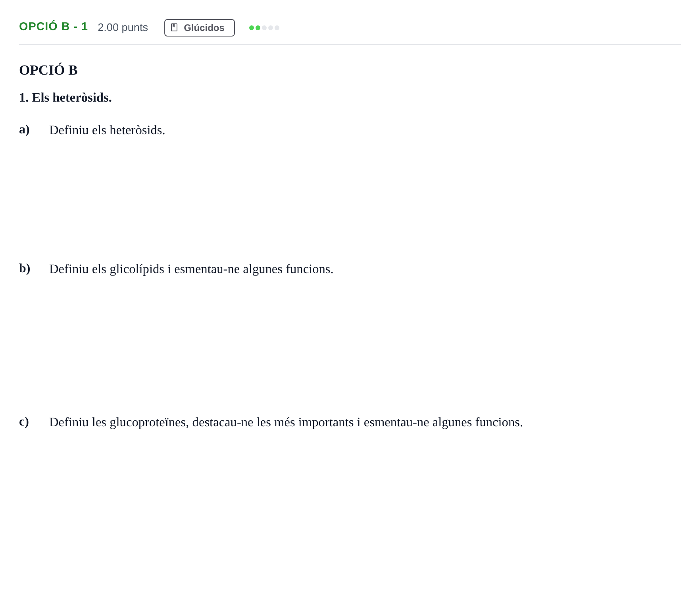The height and width of the screenshot is (593, 700).
Task: Click the glucoproteïnes question text in part c
Action: pyautogui.click(x=286, y=422)
